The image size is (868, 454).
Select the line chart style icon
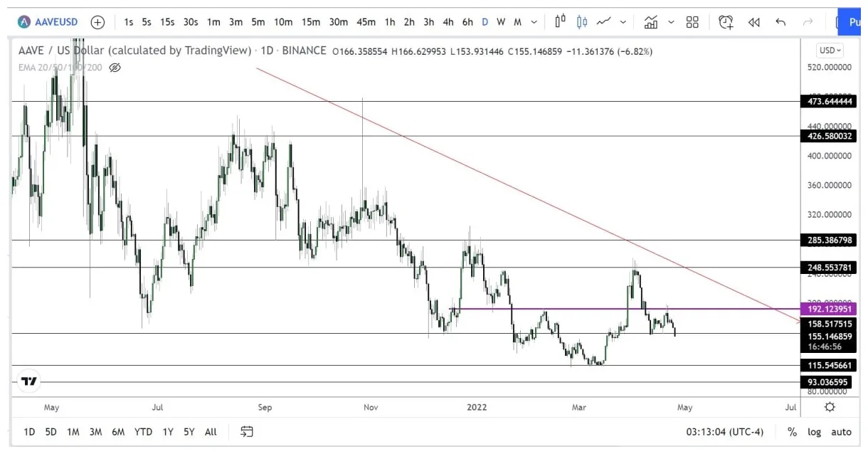coord(604,22)
